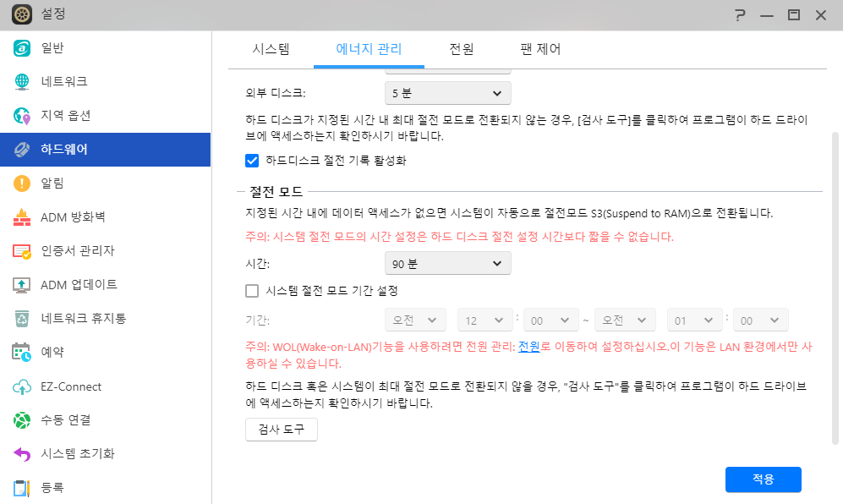
Task: Open the 일반 (General) settings icon
Action: [x=21, y=48]
